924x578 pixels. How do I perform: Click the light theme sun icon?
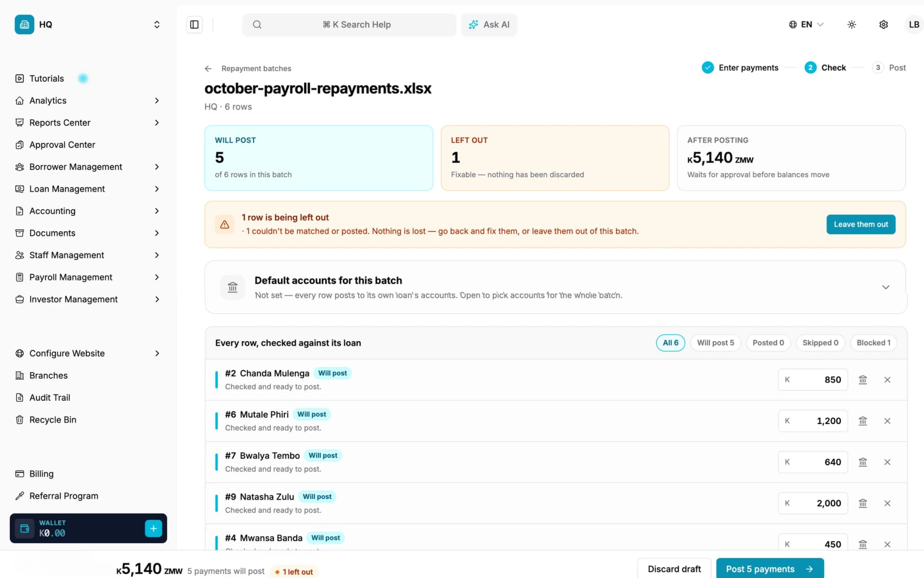[x=851, y=25]
